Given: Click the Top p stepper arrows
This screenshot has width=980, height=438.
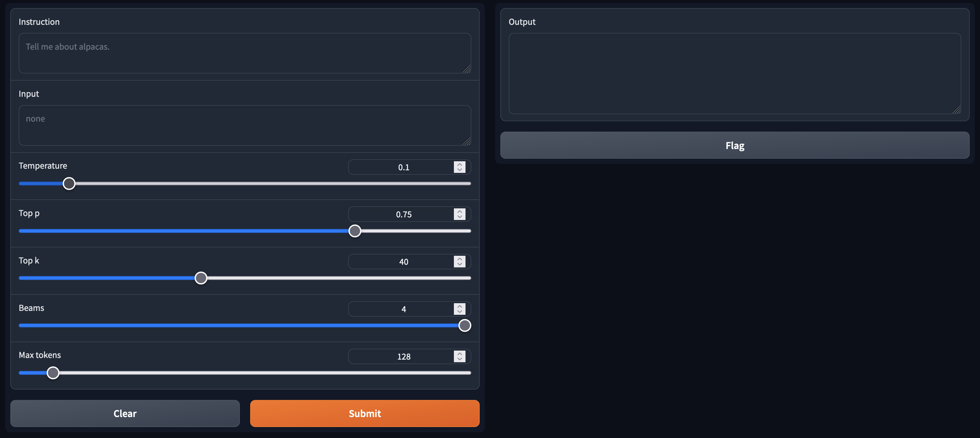Looking at the screenshot, I should pyautogui.click(x=460, y=214).
